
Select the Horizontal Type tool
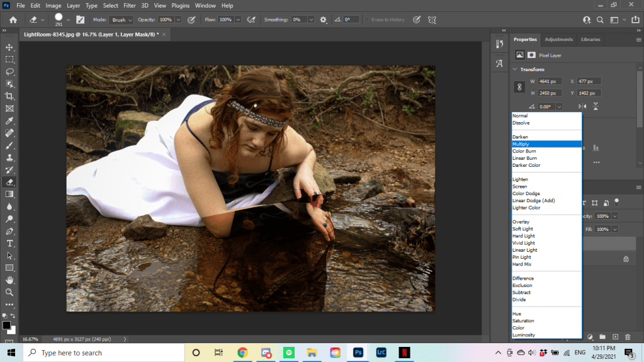tap(9, 243)
